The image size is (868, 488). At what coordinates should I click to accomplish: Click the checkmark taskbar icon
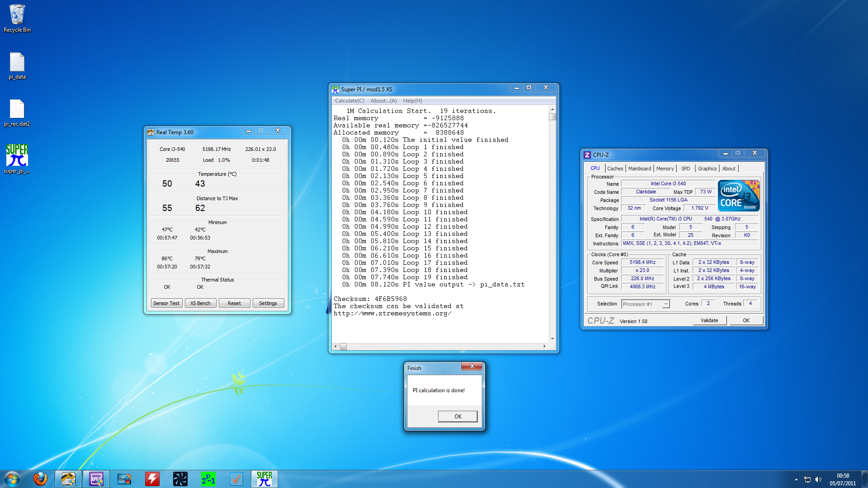coord(236,479)
